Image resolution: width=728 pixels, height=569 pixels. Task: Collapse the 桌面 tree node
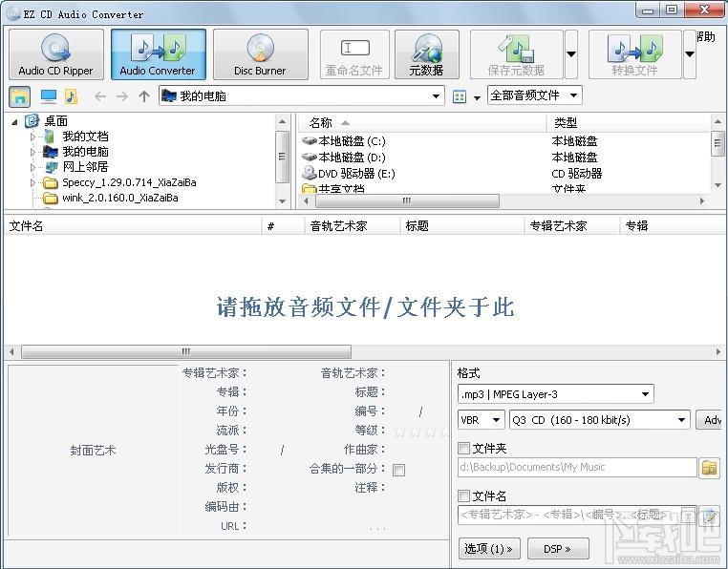click(x=15, y=122)
